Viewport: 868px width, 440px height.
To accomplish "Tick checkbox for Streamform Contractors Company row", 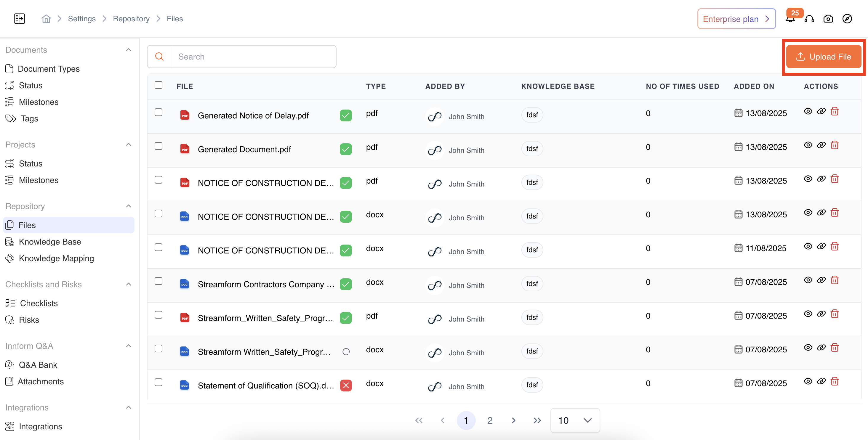I will click(158, 281).
